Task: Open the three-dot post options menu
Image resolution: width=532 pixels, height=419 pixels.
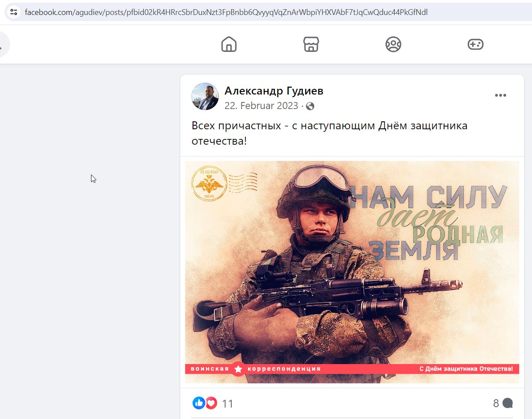Action: [500, 95]
